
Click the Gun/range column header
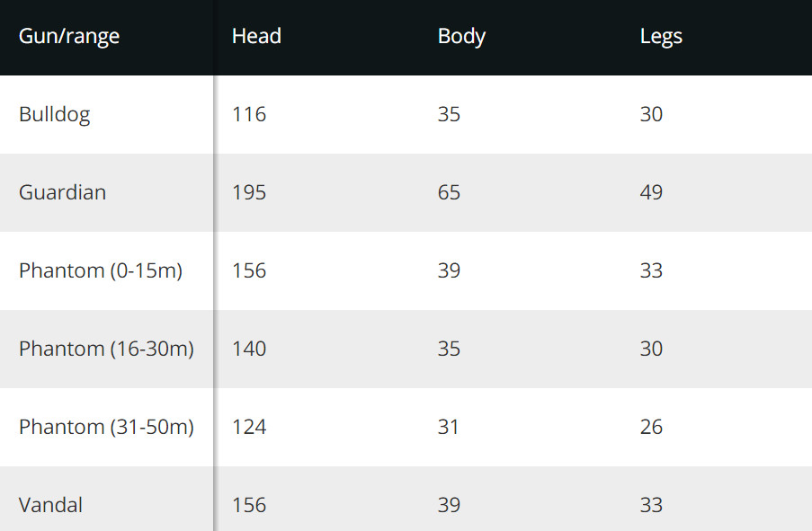pyautogui.click(x=69, y=36)
